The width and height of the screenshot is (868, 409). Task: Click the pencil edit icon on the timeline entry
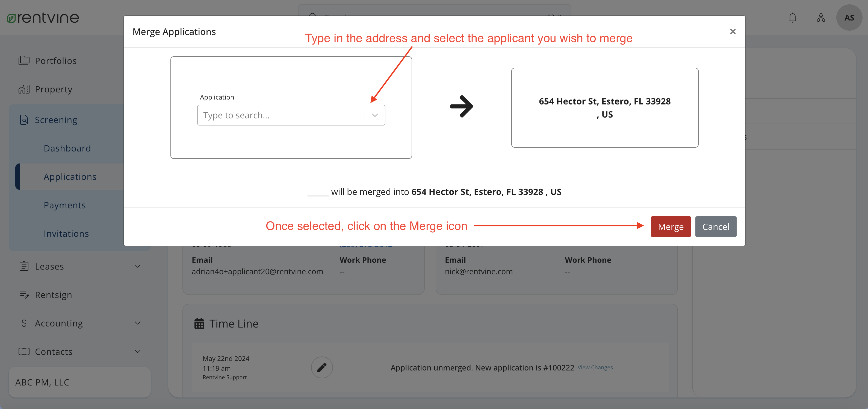coord(322,367)
